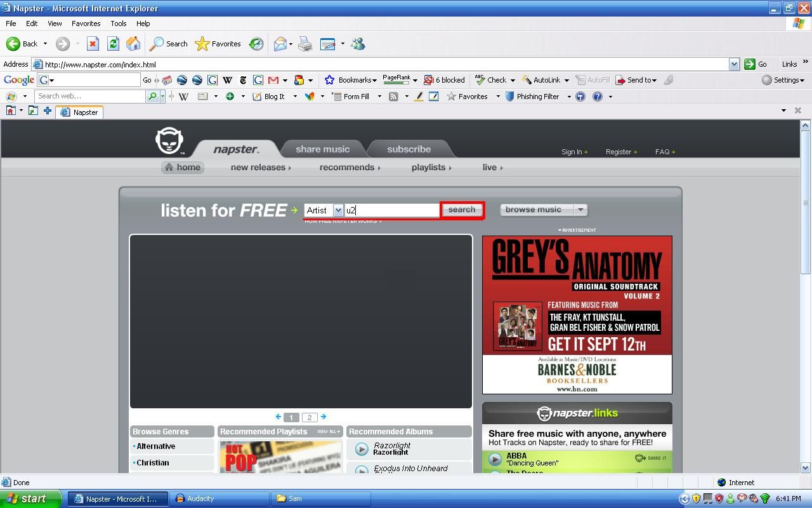Click the page vertical scrollbar down arrow
Viewport: 812px width, 508px height.
tap(806, 468)
